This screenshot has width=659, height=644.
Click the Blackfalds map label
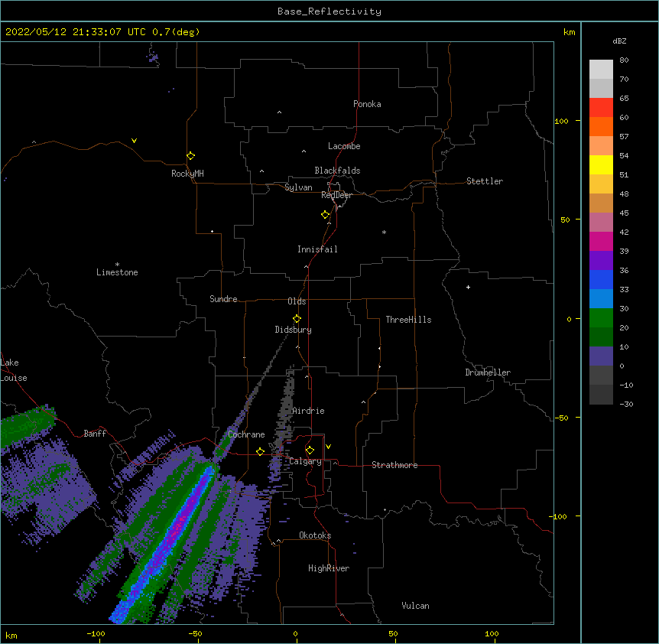(337, 171)
